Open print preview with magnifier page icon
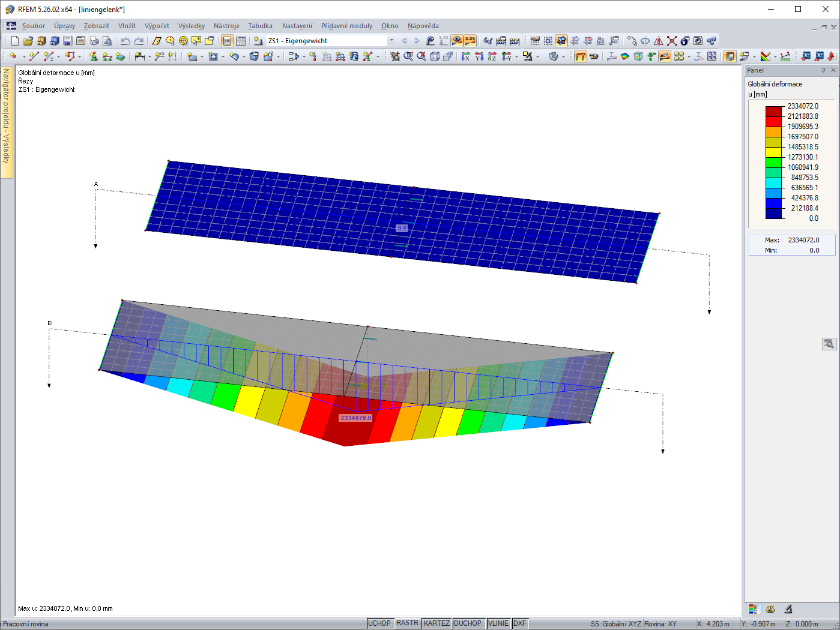This screenshot has width=840, height=630. [x=107, y=41]
